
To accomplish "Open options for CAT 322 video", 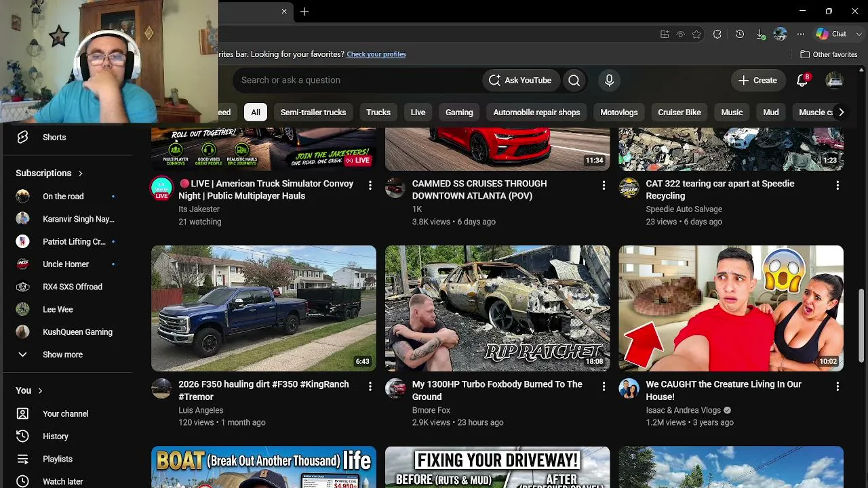I will click(x=837, y=185).
